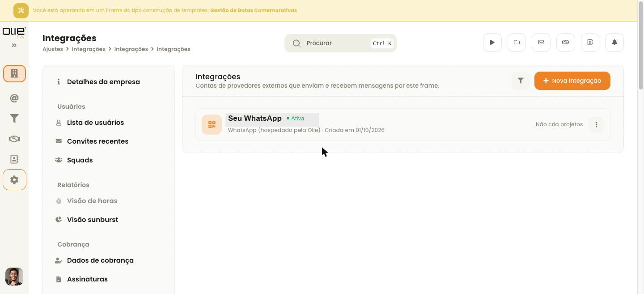The width and height of the screenshot is (644, 294).
Task: Filter the integrations list
Action: click(x=521, y=81)
